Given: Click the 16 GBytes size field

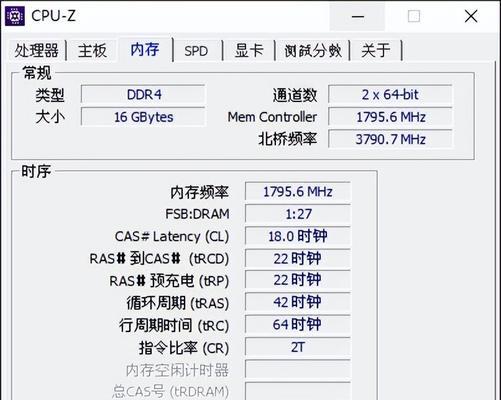Looking at the screenshot, I should (x=143, y=117).
